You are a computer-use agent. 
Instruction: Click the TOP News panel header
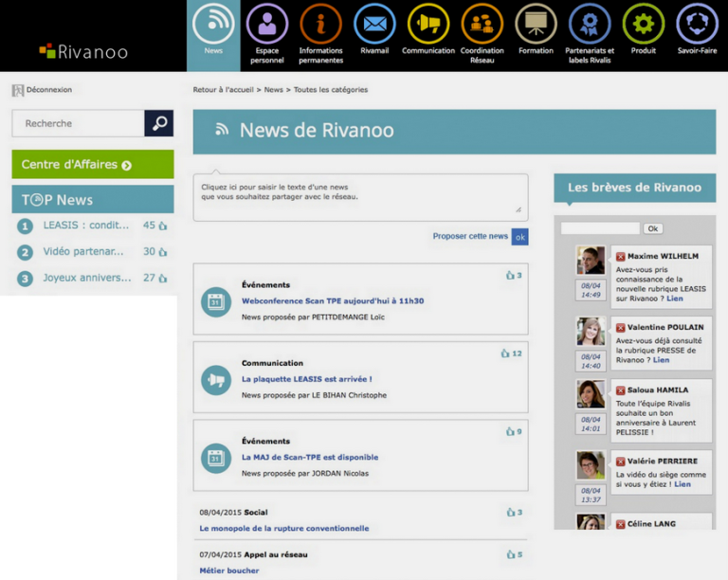tap(93, 200)
